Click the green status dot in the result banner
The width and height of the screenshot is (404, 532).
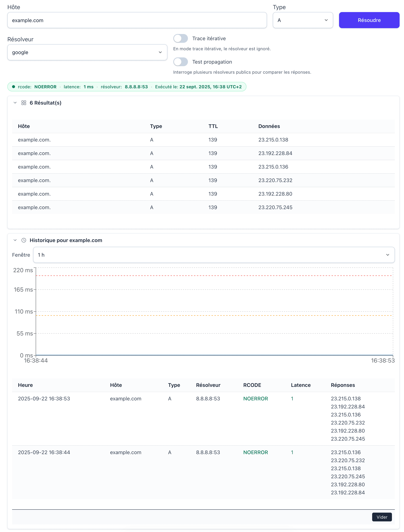[x=14, y=87]
